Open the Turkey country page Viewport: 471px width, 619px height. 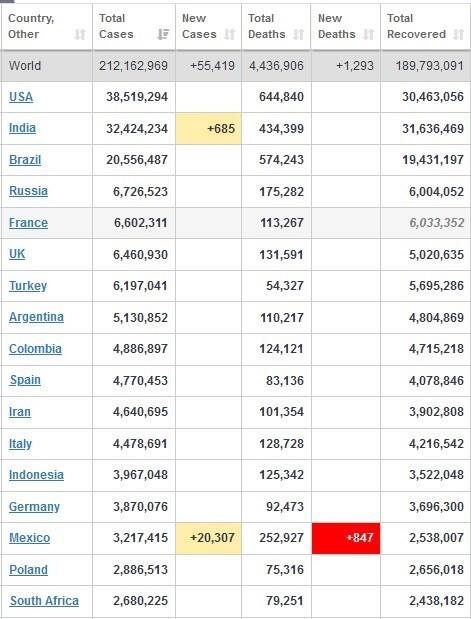click(x=28, y=285)
